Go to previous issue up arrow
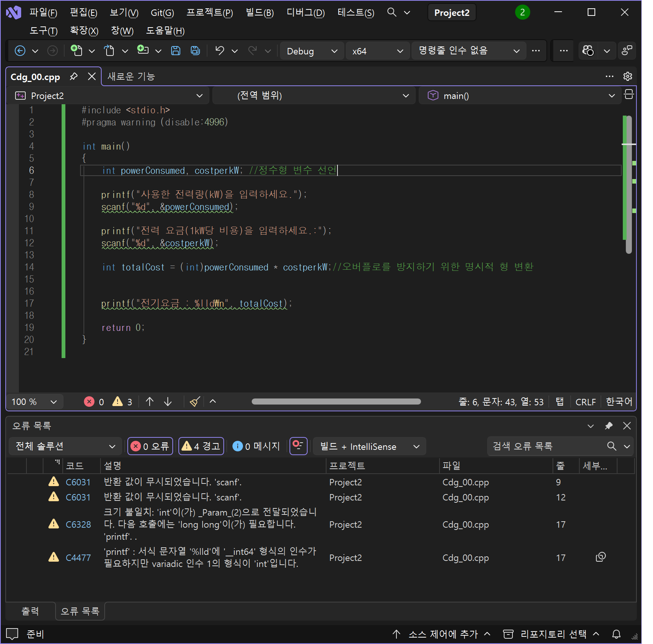The height and width of the screenshot is (644, 653). 150,402
